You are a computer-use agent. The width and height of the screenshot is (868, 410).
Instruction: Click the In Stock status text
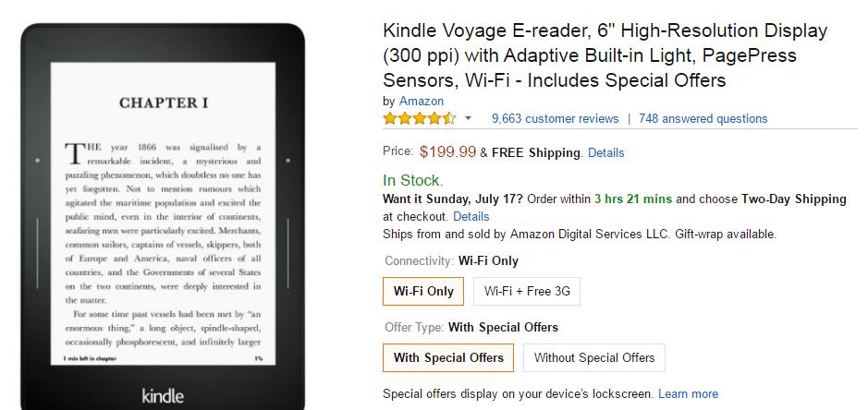pyautogui.click(x=413, y=180)
